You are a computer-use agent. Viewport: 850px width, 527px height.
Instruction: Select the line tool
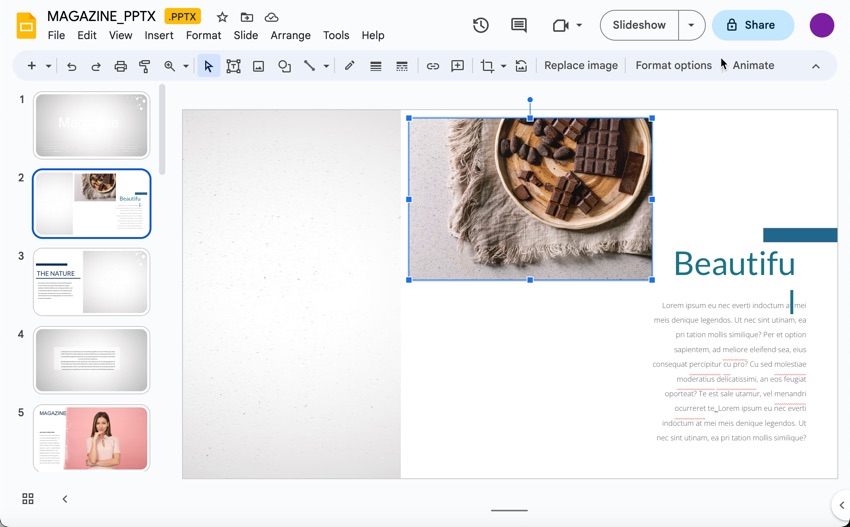point(310,66)
